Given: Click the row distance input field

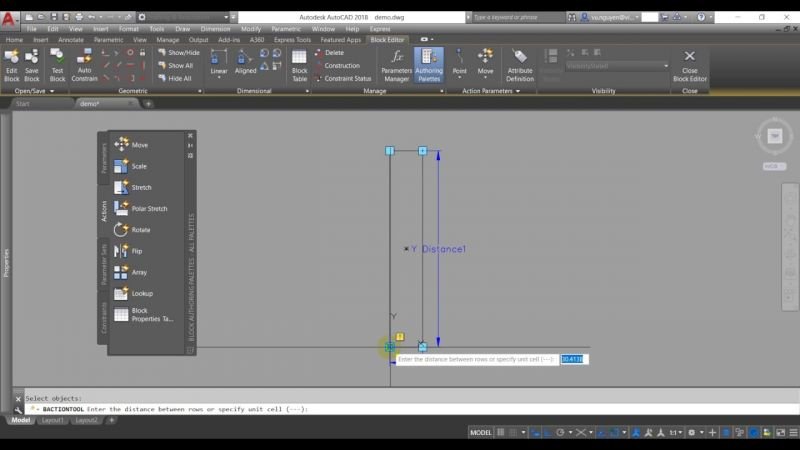Looking at the screenshot, I should (574, 359).
